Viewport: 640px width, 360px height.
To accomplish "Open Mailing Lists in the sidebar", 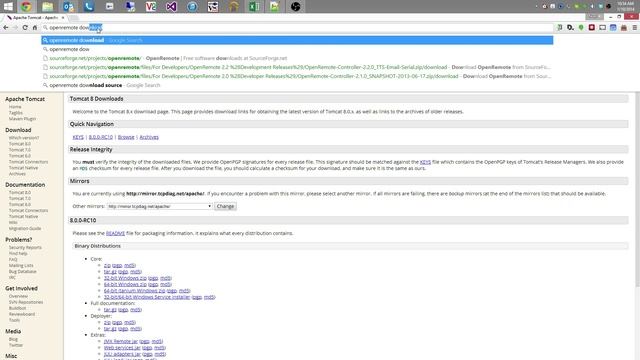I will click(21, 265).
